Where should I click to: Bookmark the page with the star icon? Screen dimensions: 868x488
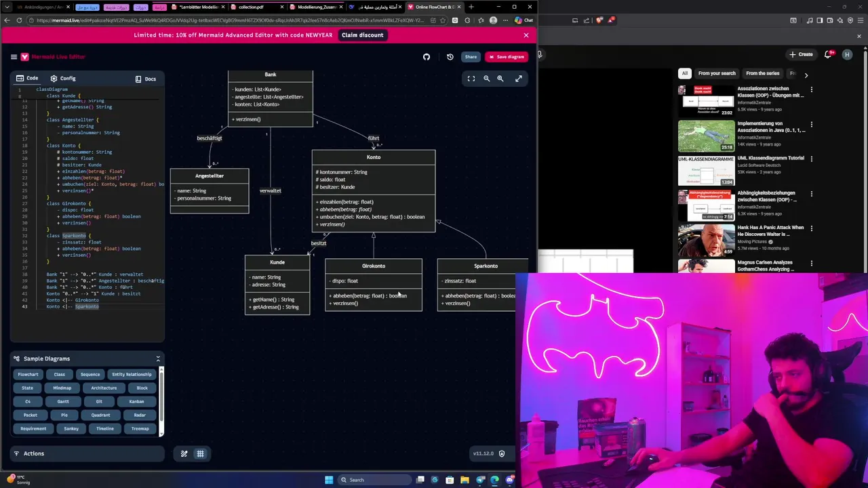tap(442, 20)
